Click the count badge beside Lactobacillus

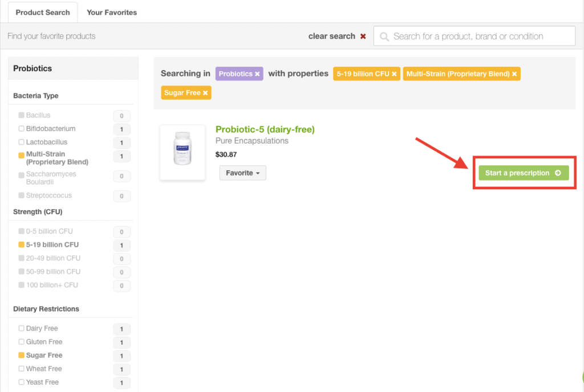click(x=121, y=143)
